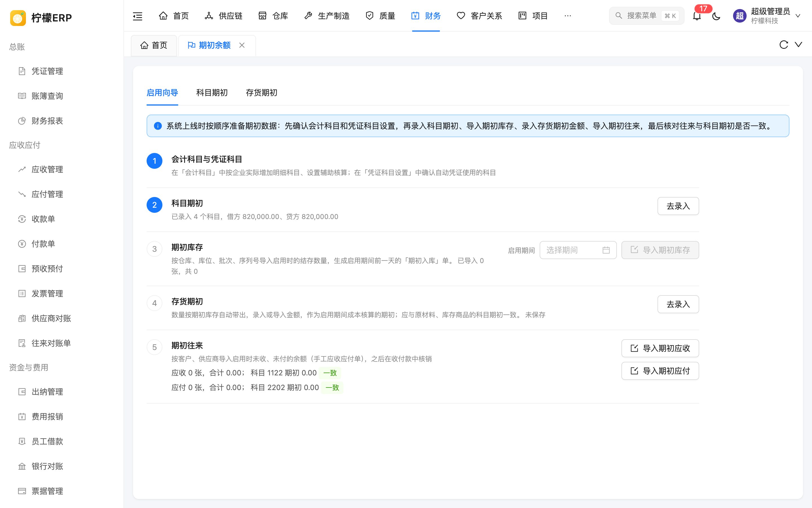Expand the tab options chevron
812x508 pixels.
pyautogui.click(x=798, y=45)
